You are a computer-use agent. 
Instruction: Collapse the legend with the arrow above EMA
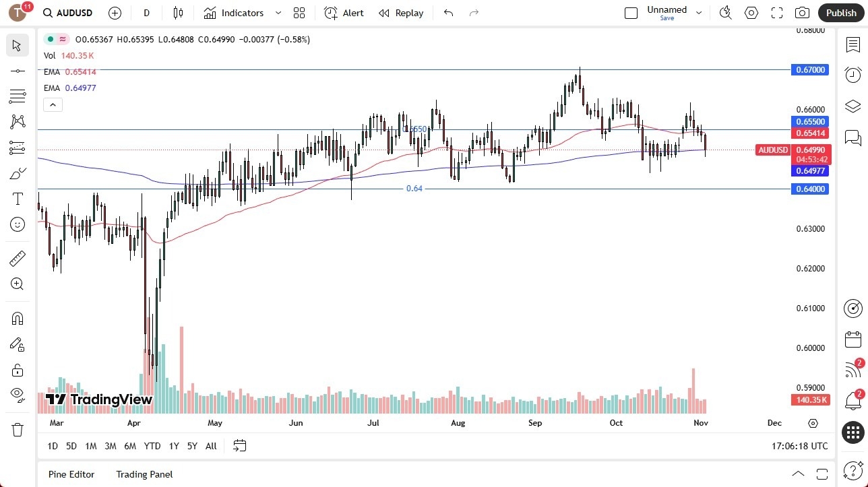tap(53, 104)
